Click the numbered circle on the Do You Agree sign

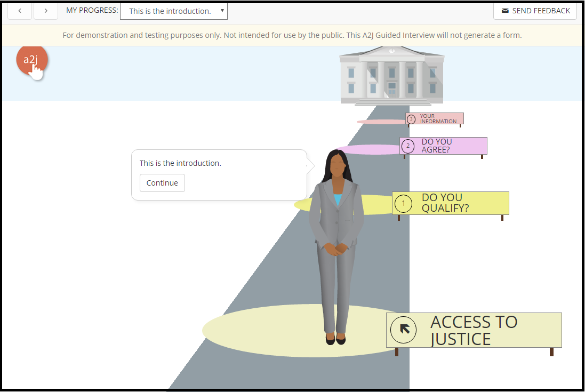tap(408, 146)
